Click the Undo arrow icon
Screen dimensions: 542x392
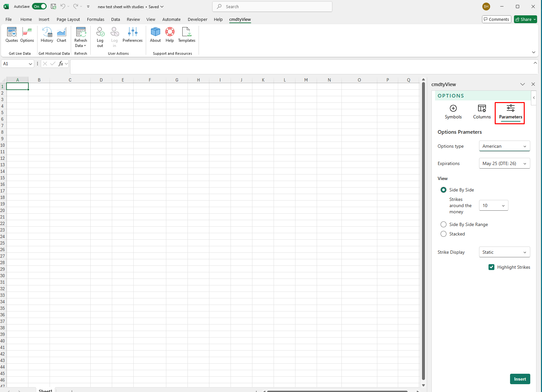(x=63, y=7)
